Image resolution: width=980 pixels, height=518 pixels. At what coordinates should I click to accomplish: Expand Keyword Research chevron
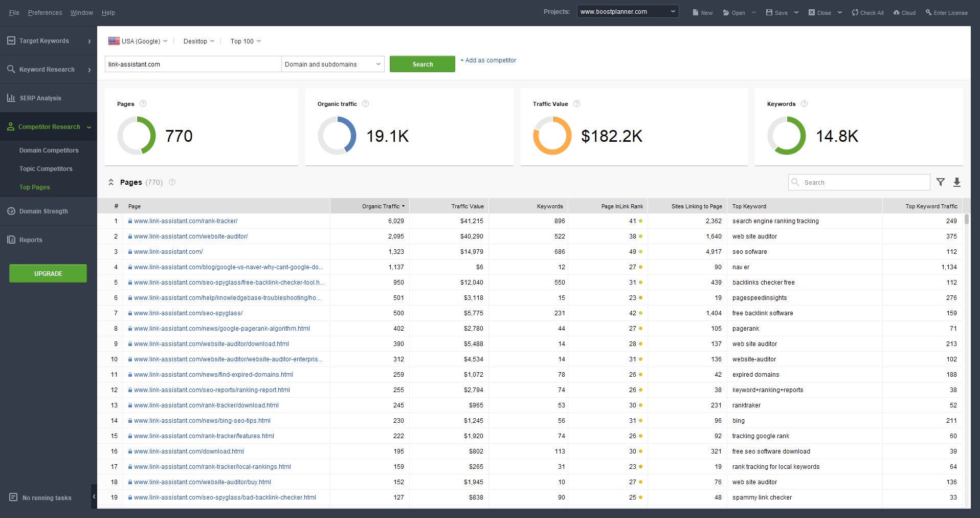[90, 70]
